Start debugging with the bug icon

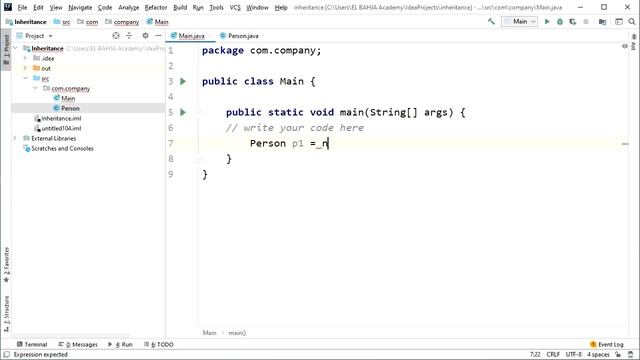pos(560,22)
